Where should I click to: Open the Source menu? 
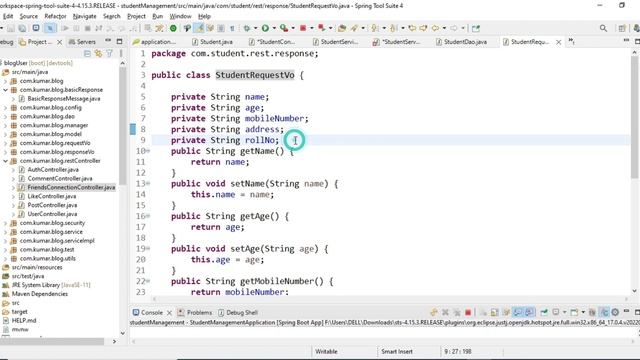coord(29,16)
